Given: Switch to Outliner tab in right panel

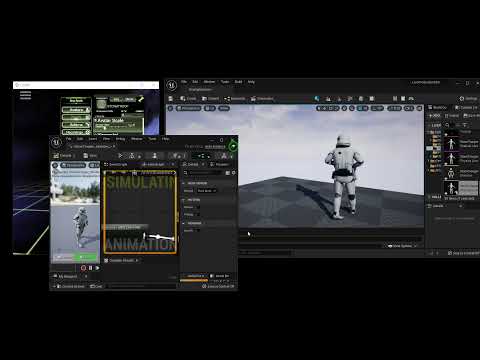Looking at the screenshot, I should [x=437, y=107].
